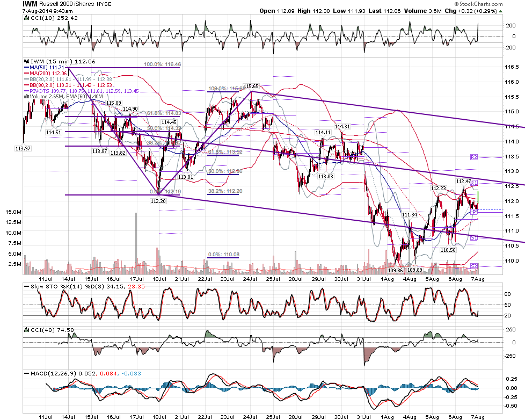This screenshot has width=525, height=420.
Task: Click the 115.65 peak price label
Action: (251, 86)
